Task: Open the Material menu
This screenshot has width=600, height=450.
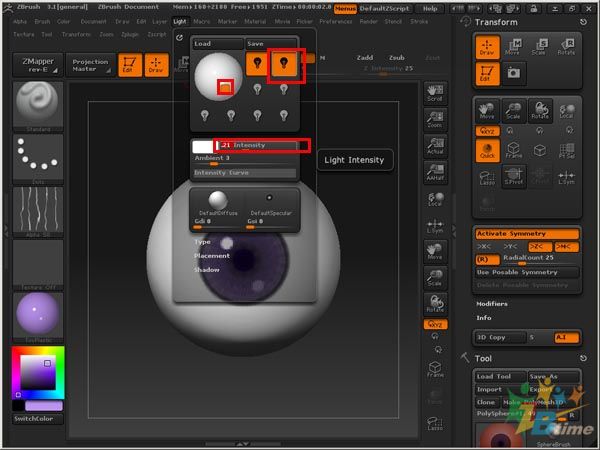Action: pos(255,21)
